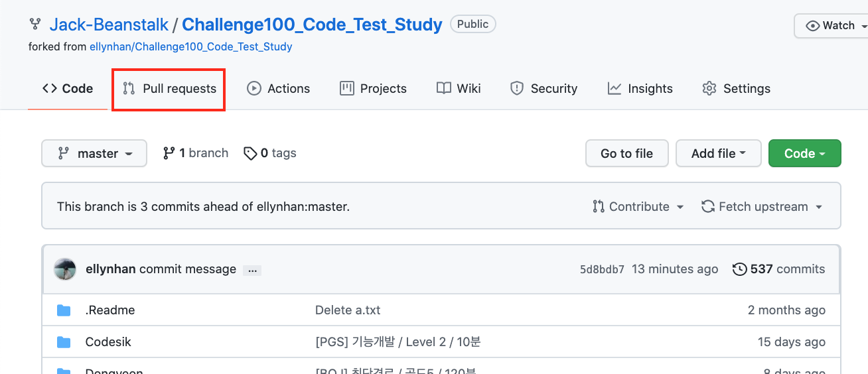The image size is (868, 374).
Task: Open the Challenge100_Code_Test_Study repository link
Action: tap(312, 25)
